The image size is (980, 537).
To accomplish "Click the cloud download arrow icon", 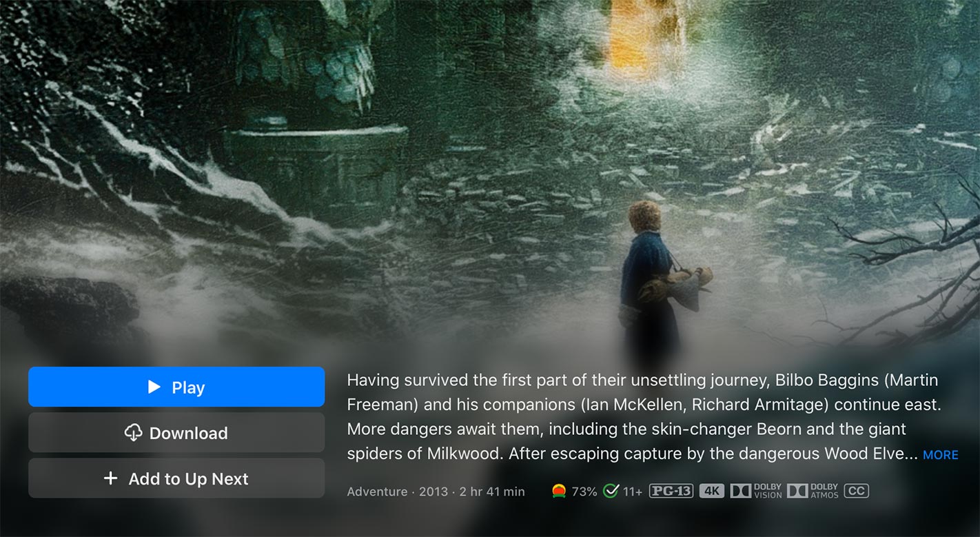I will click(133, 433).
